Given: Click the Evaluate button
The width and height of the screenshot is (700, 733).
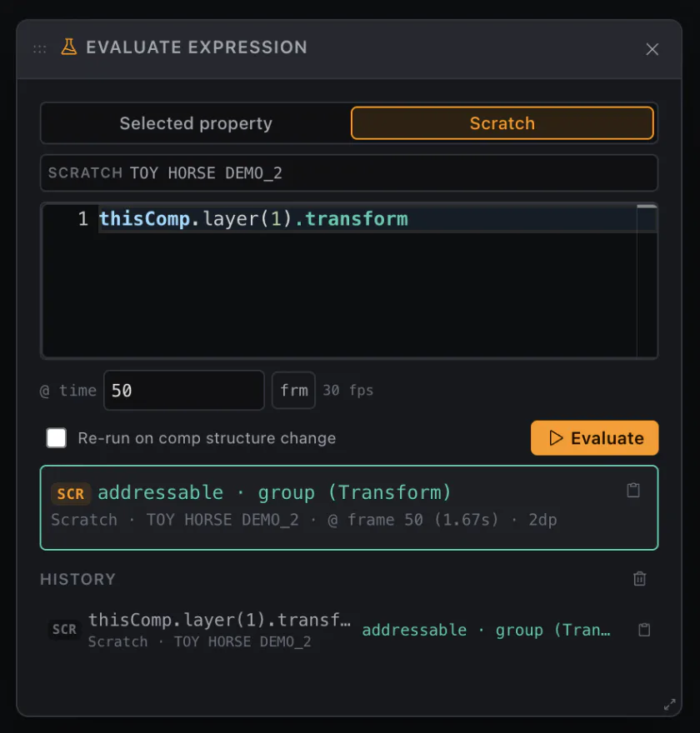Looking at the screenshot, I should [594, 438].
